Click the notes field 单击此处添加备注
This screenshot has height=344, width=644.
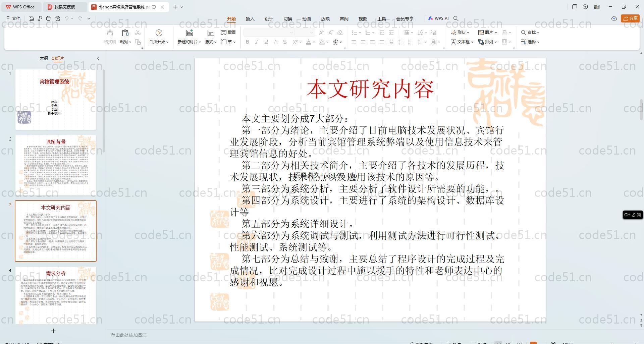point(129,335)
